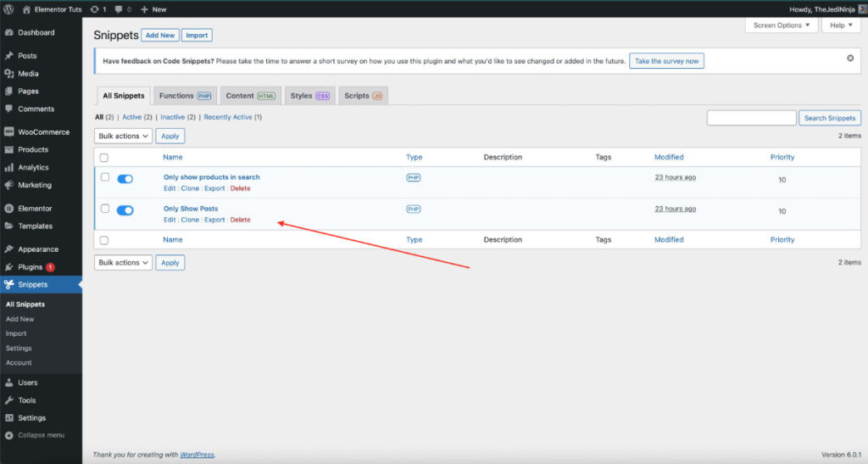This screenshot has width=868, height=464.
Task: Click Take the survey now
Action: [666, 61]
